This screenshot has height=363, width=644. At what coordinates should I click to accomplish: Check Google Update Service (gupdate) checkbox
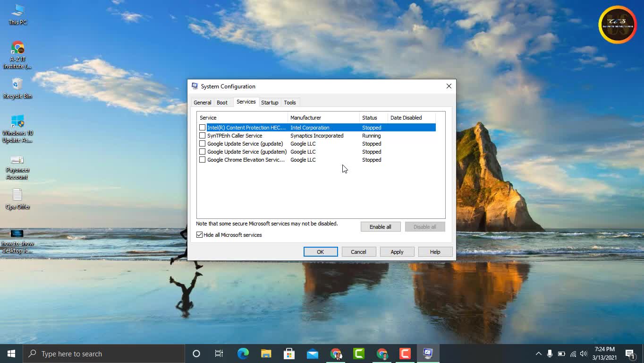(x=202, y=144)
